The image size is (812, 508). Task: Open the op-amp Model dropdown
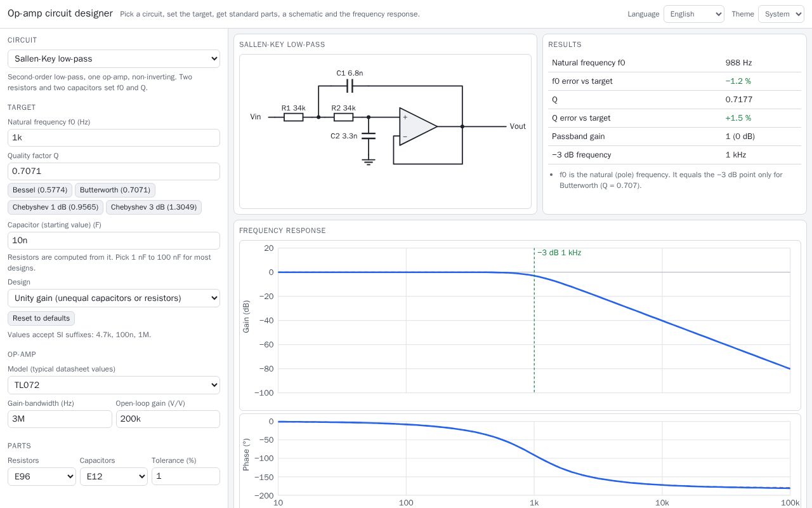pos(114,385)
